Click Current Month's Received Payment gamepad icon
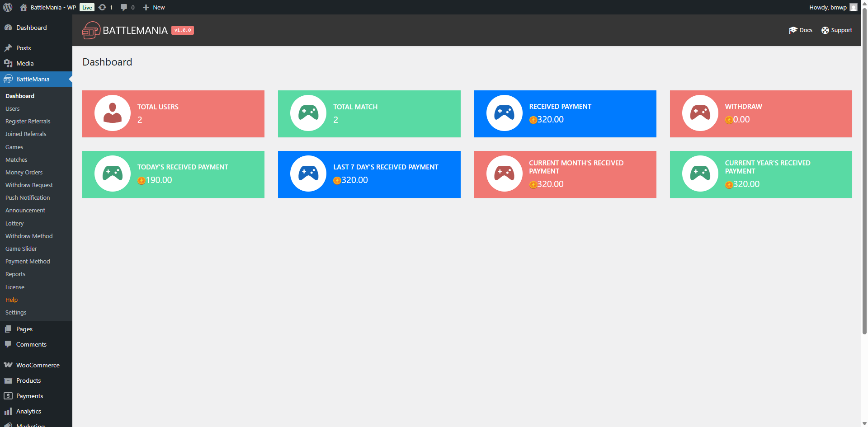This screenshot has width=868, height=427. 505,174
